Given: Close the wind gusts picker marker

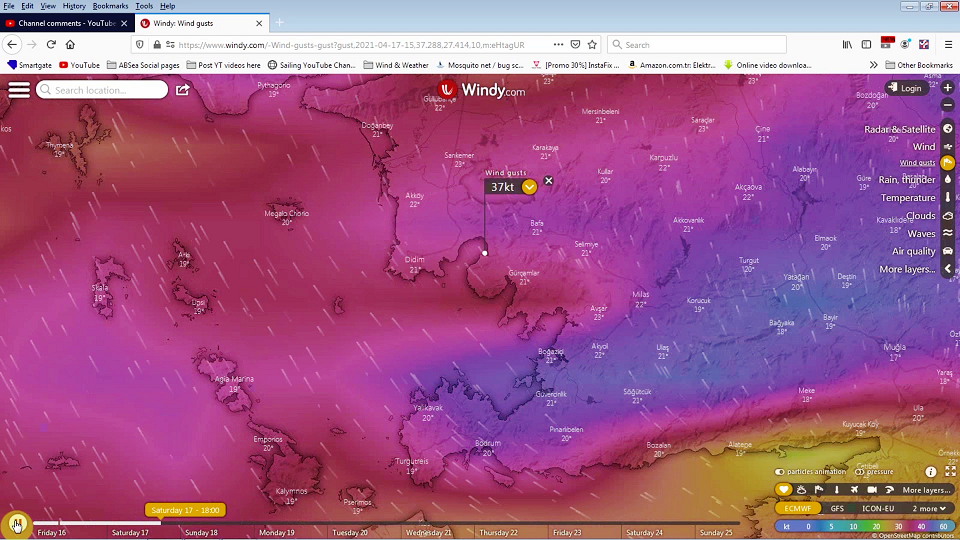Looking at the screenshot, I should pyautogui.click(x=549, y=181).
